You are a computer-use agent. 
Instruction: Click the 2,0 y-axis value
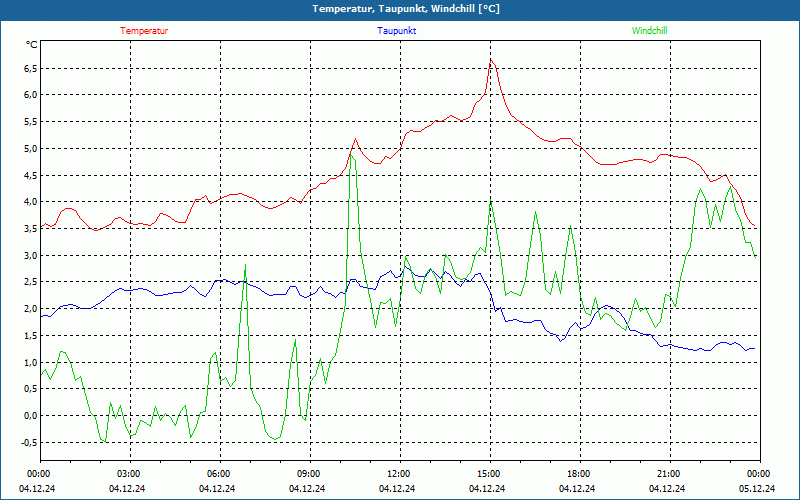point(30,309)
